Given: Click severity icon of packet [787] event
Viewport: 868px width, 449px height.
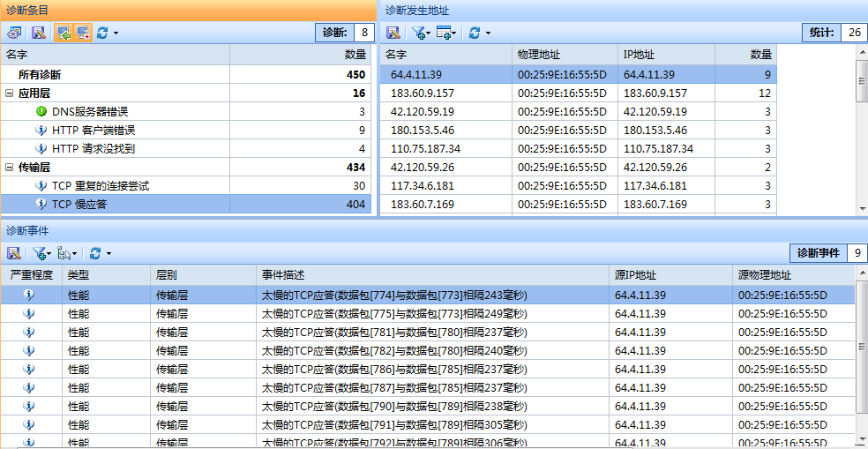Looking at the screenshot, I should [29, 387].
